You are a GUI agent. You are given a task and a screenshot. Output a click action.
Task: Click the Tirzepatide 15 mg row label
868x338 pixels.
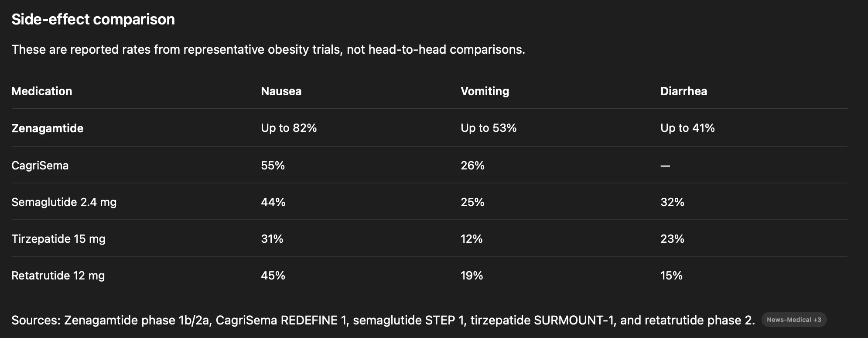pyautogui.click(x=58, y=239)
